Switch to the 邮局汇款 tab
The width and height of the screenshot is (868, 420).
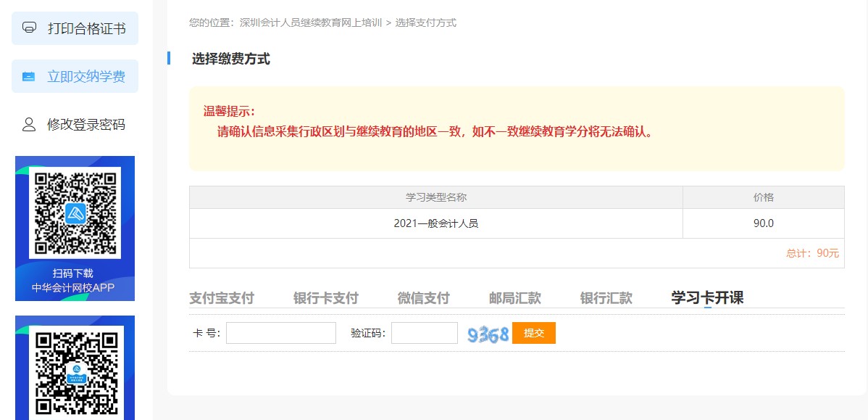515,298
